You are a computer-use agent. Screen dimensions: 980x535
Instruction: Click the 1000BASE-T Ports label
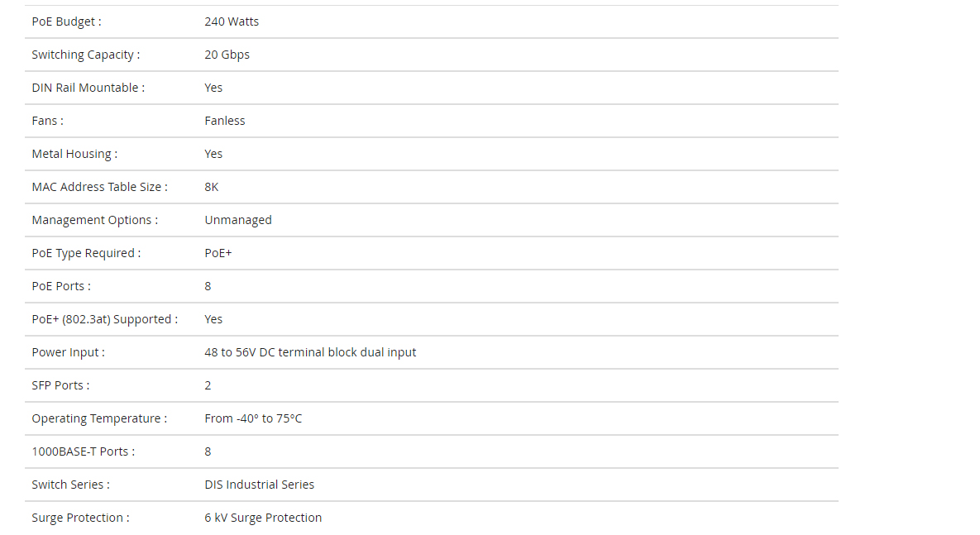(x=84, y=451)
